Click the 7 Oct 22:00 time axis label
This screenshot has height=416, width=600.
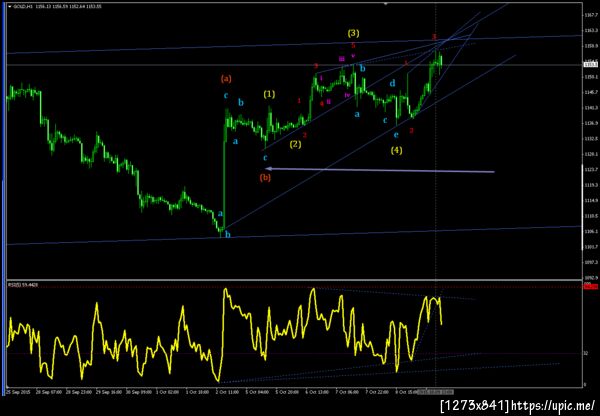click(379, 392)
